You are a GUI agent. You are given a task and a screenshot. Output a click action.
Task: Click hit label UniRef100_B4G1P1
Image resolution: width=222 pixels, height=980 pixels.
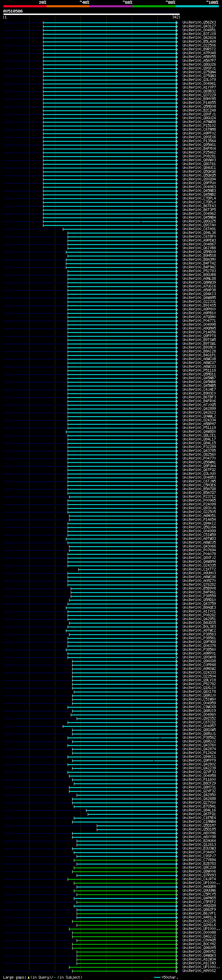click(x=199, y=355)
